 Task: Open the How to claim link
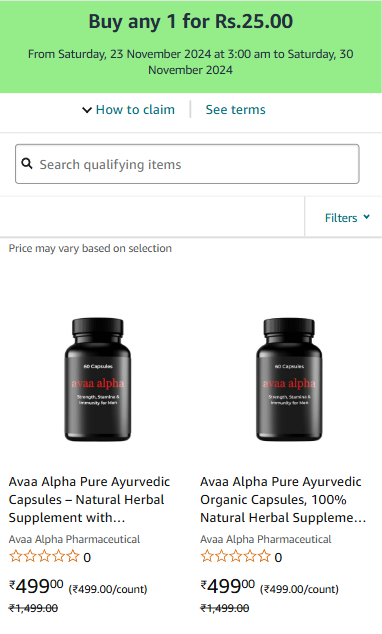click(135, 110)
